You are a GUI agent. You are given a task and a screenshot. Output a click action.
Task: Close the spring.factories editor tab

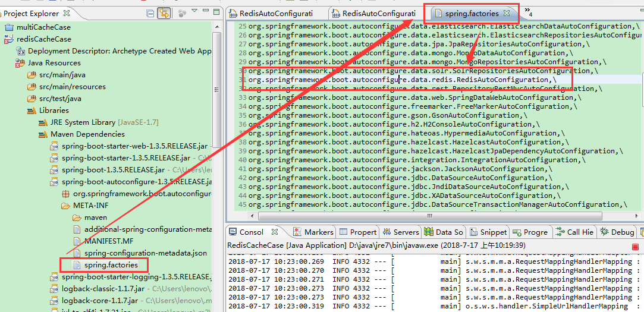(x=507, y=13)
